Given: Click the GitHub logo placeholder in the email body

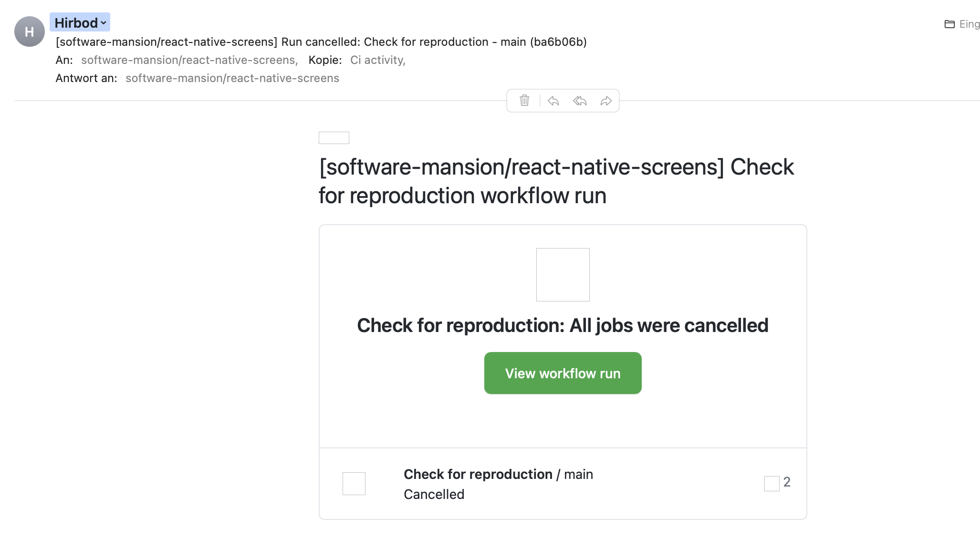Looking at the screenshot, I should point(334,138).
